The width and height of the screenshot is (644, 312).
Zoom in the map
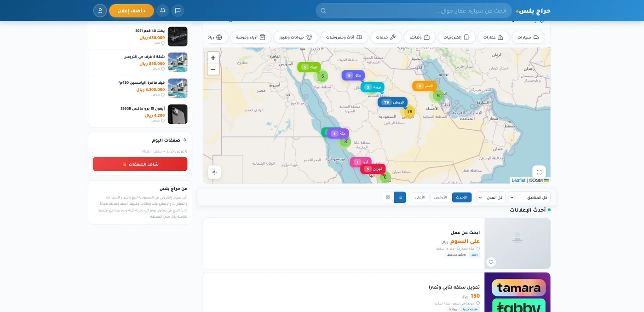pyautogui.click(x=213, y=58)
